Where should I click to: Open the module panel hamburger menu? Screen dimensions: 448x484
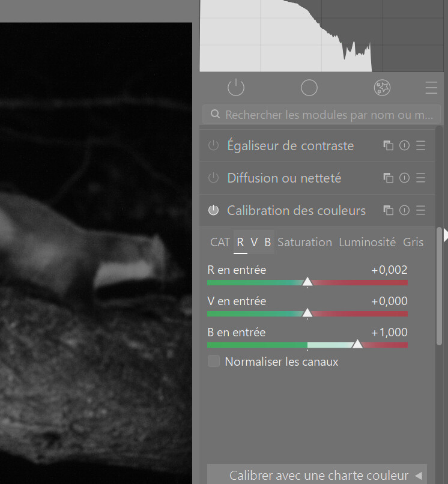431,88
